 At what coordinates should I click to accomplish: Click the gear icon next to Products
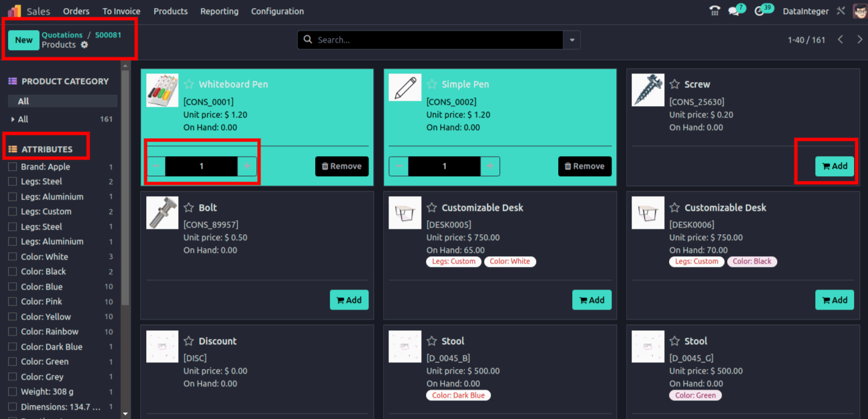coord(84,45)
